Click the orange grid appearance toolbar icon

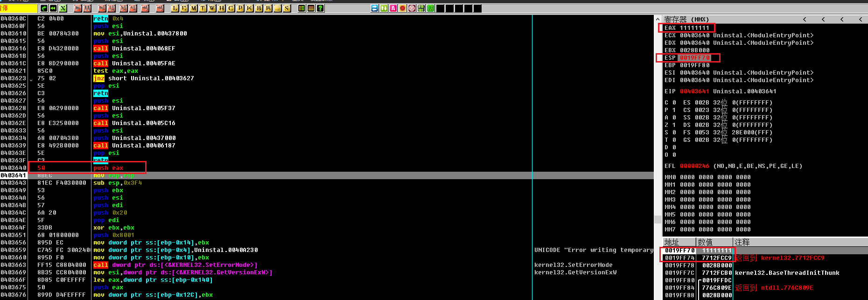pyautogui.click(x=311, y=8)
